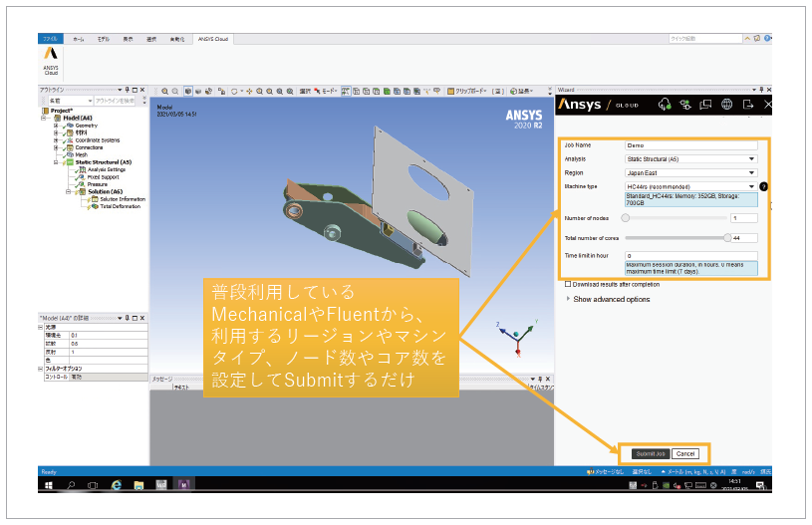Click the 選択 select toolbar button

305,91
